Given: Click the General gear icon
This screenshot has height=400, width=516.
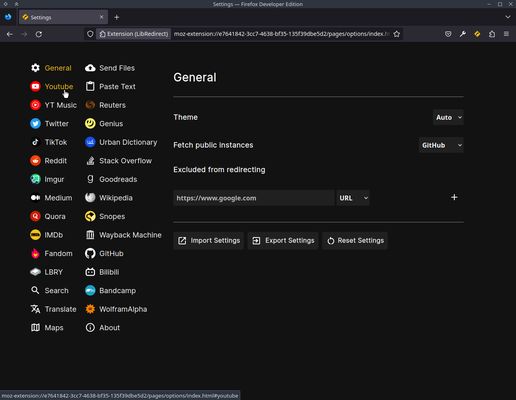Looking at the screenshot, I should 35,68.
